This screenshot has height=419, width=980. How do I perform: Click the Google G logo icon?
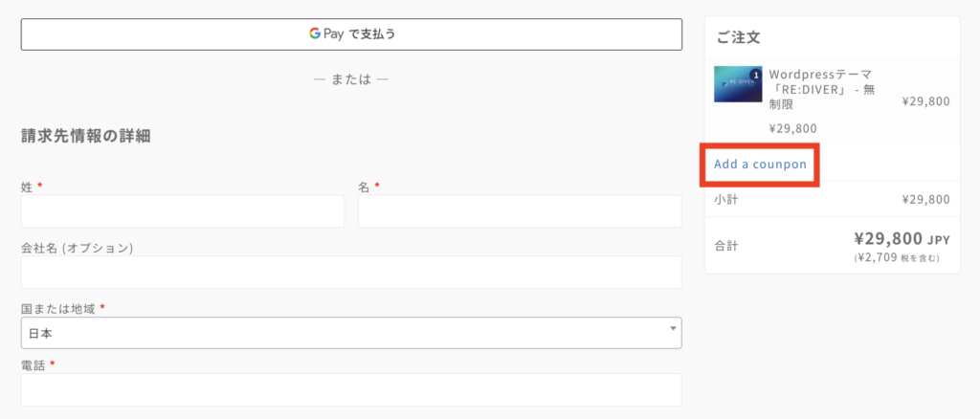314,33
